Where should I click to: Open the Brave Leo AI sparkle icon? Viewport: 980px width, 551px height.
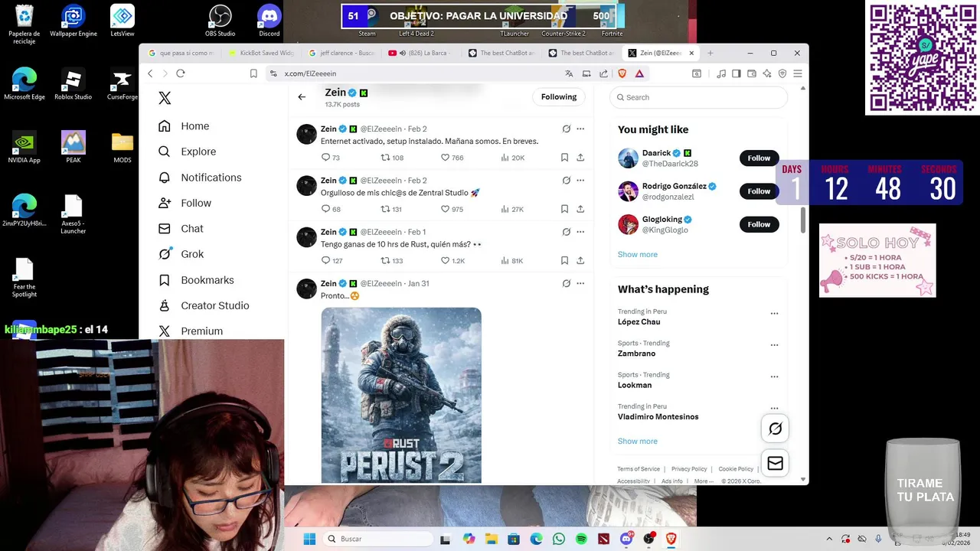pos(766,73)
